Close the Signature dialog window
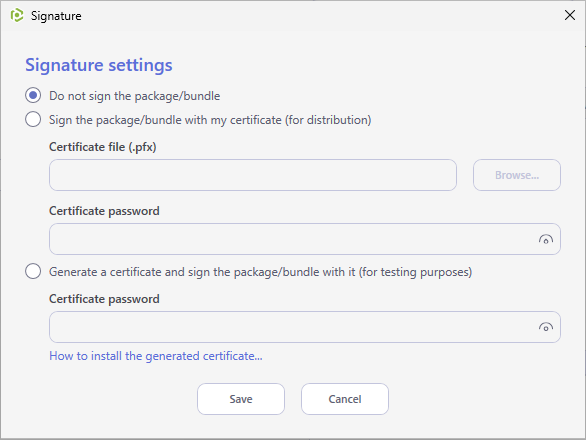The width and height of the screenshot is (586, 440). pyautogui.click(x=570, y=15)
